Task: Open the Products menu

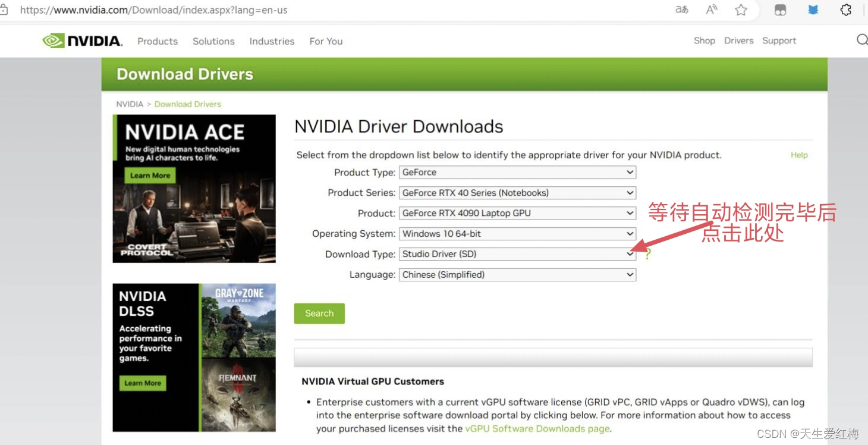Action: (158, 41)
